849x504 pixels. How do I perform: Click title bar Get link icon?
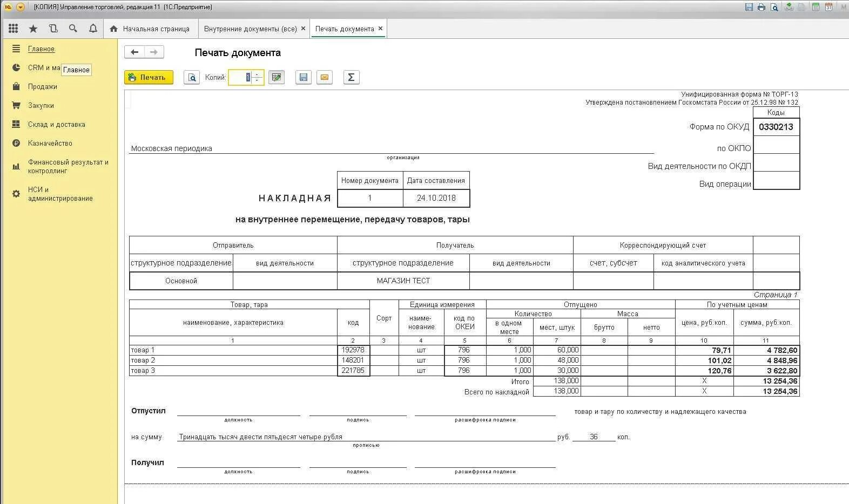tap(790, 7)
